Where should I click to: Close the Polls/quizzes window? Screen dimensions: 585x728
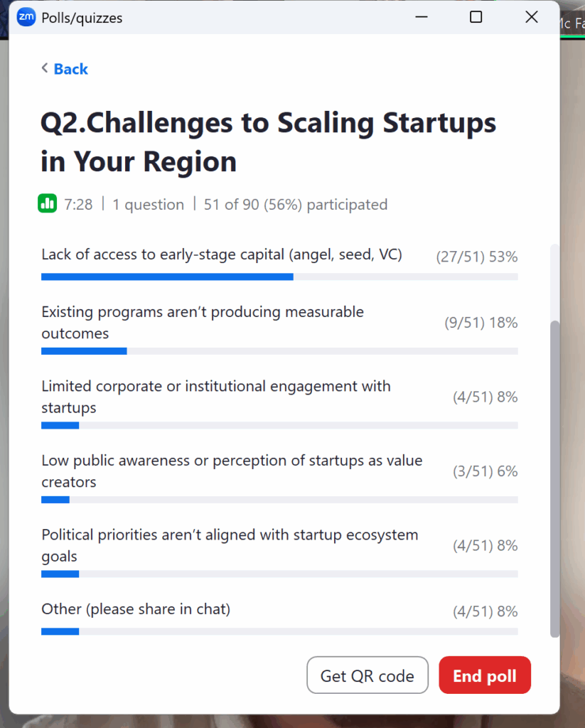(x=531, y=17)
